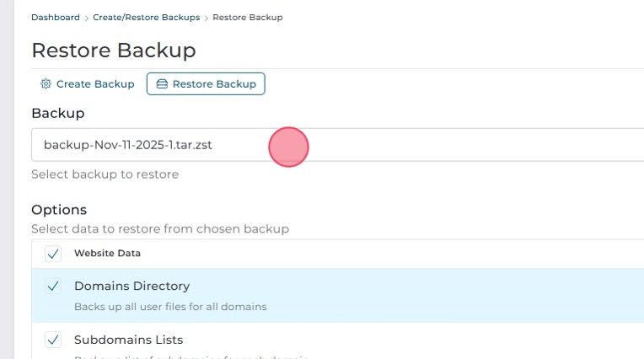Disable the Subdomains Lists checkbox

pos(53,340)
